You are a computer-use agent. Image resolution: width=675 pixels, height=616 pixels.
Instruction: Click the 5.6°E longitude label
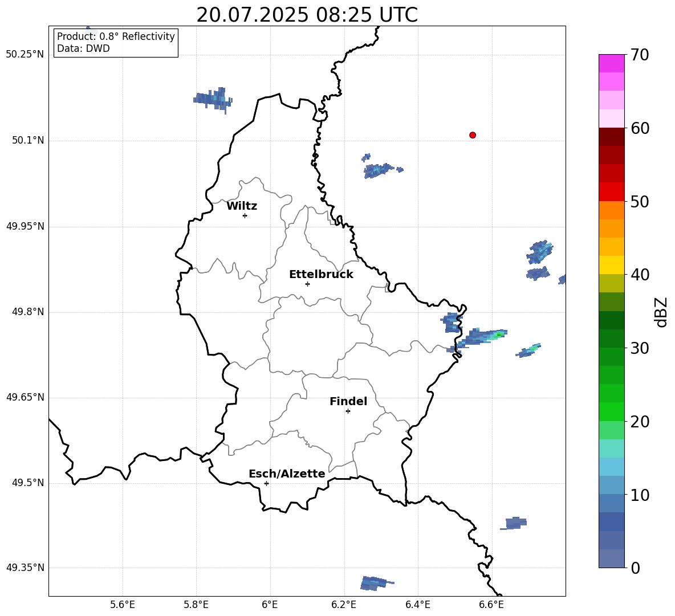click(123, 605)
